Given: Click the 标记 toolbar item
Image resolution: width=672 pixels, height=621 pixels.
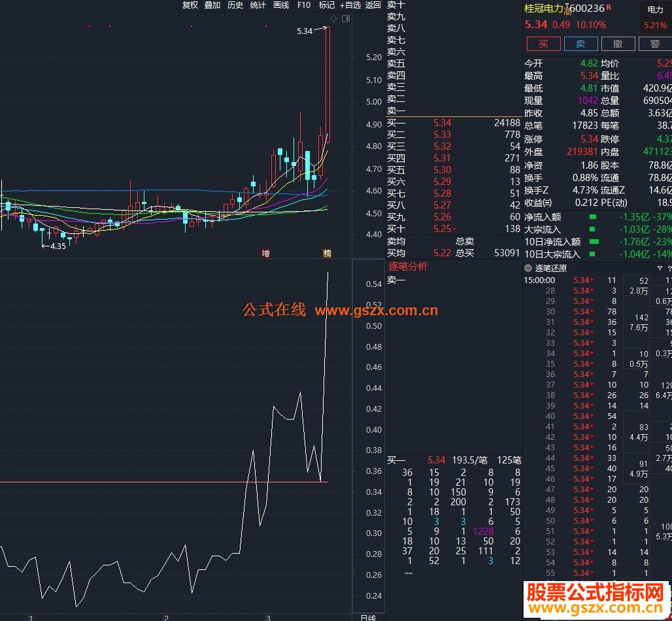Looking at the screenshot, I should 327,5.
